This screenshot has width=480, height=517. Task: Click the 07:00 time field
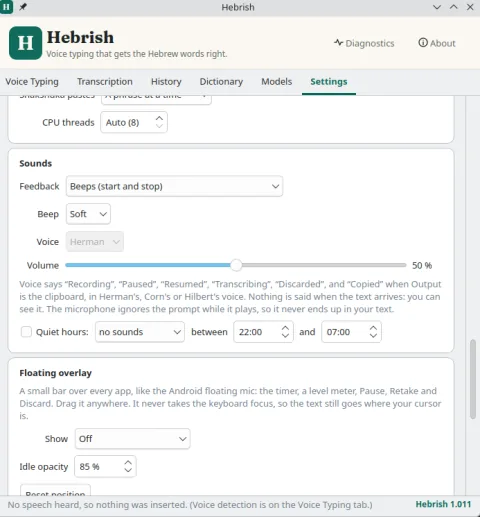pos(351,332)
